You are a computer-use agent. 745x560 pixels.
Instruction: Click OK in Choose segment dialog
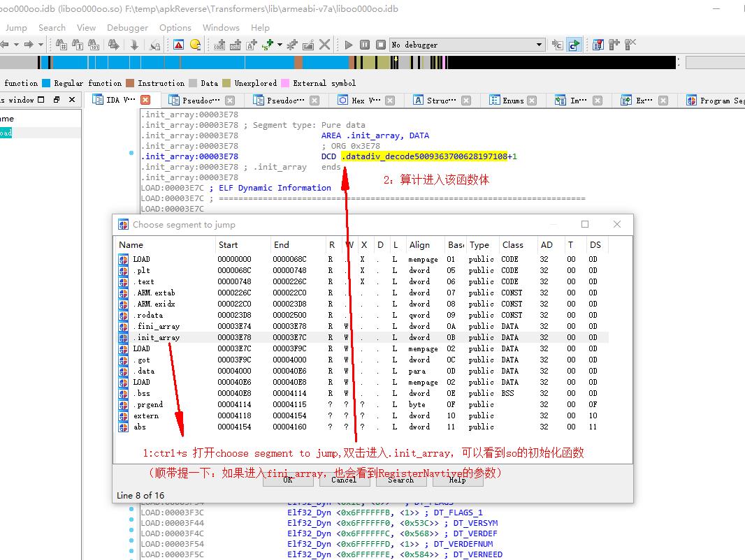pyautogui.click(x=288, y=480)
